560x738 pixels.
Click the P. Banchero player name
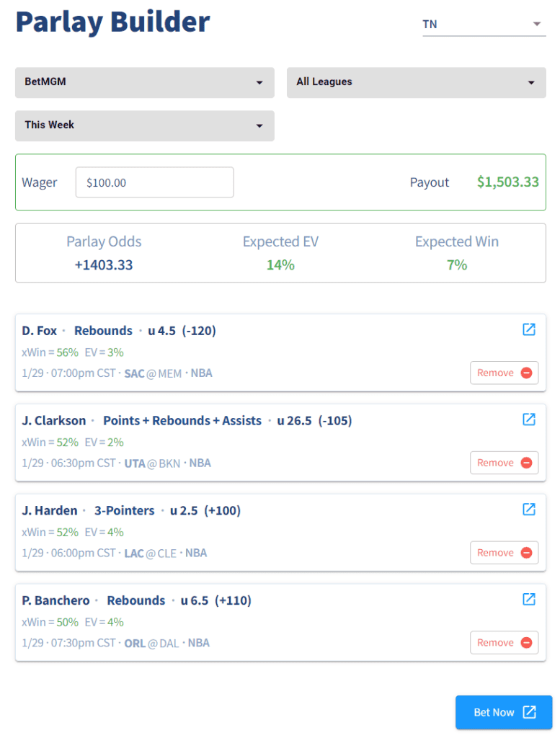[x=56, y=600]
